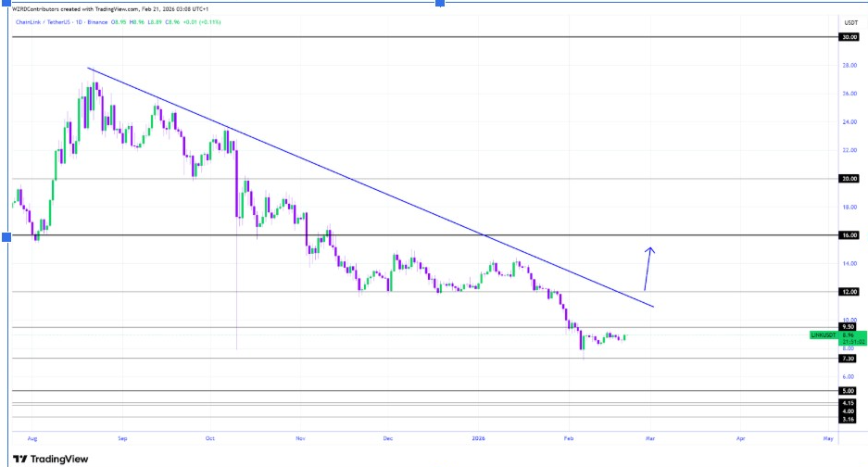Click the 28.00 price axis label
The image size is (868, 467).
(x=849, y=66)
